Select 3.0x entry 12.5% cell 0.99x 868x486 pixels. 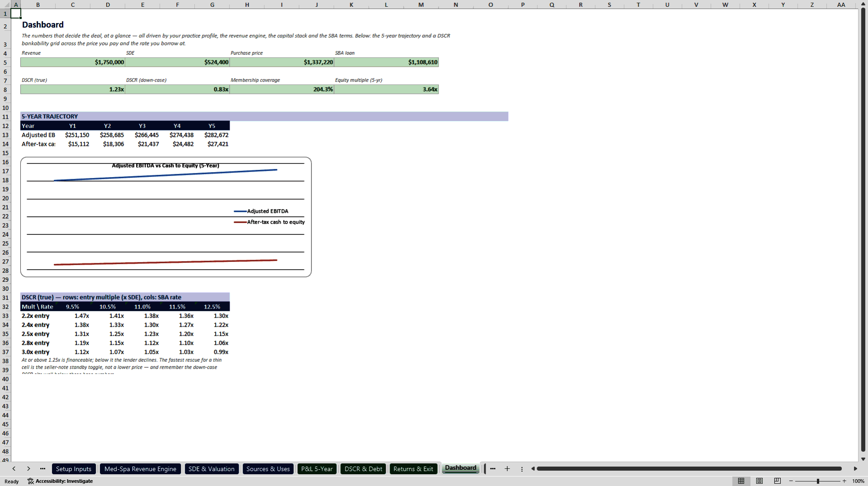tap(212, 352)
